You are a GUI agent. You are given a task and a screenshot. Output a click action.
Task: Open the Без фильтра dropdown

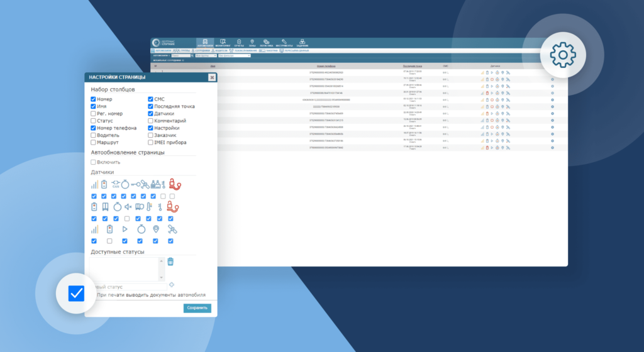tap(234, 55)
